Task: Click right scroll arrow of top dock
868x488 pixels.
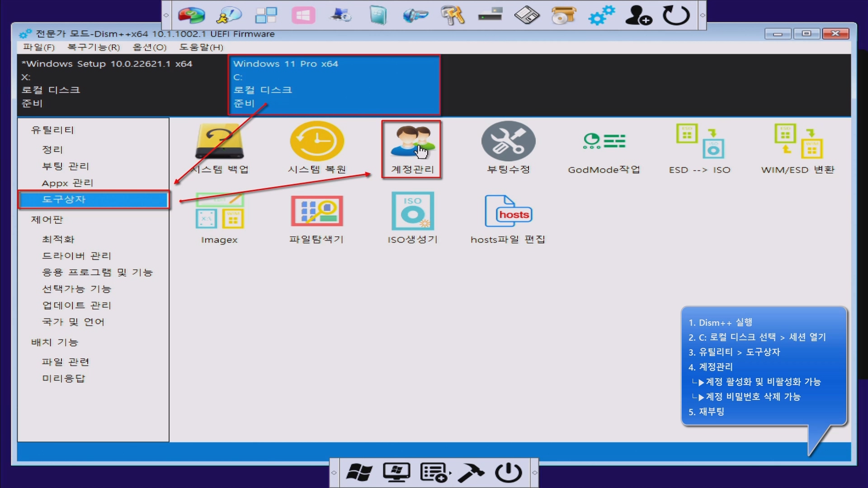Action: click(x=702, y=15)
